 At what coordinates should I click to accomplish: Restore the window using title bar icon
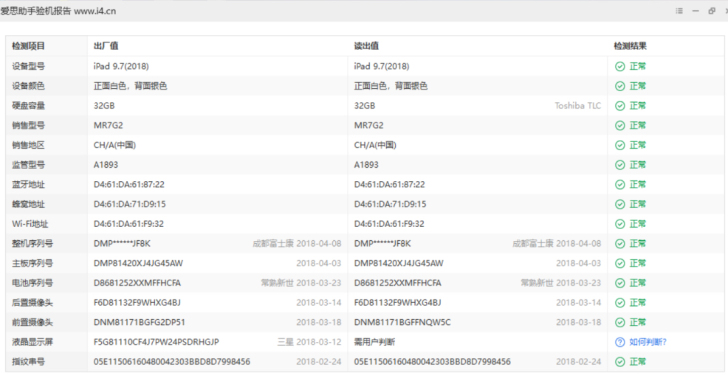[712, 11]
